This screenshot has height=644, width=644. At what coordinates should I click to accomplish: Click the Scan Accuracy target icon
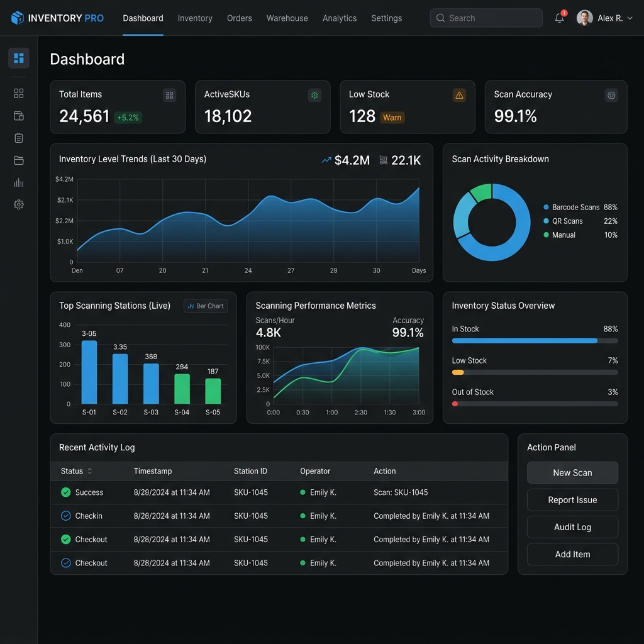tap(611, 96)
